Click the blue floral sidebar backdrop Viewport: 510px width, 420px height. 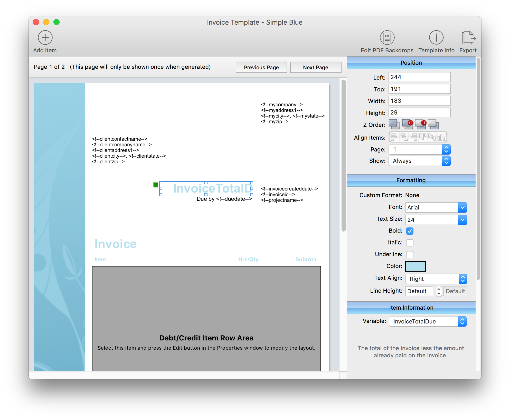[x=60, y=227]
